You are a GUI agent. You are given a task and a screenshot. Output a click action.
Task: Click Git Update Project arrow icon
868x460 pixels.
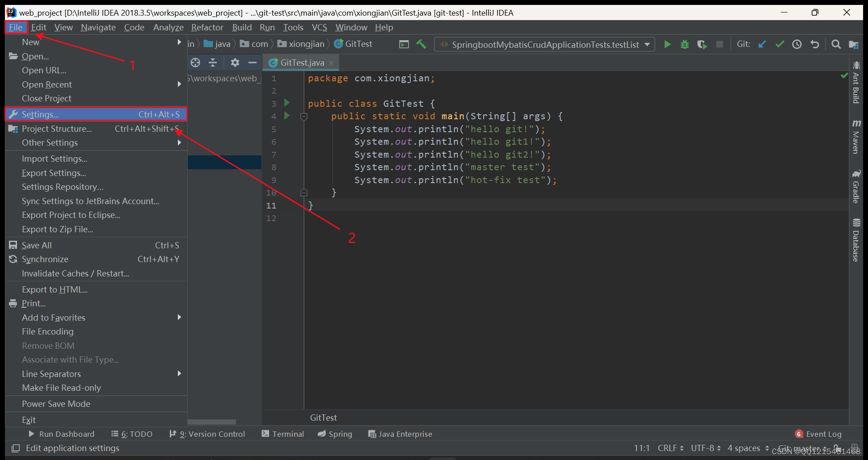[762, 44]
